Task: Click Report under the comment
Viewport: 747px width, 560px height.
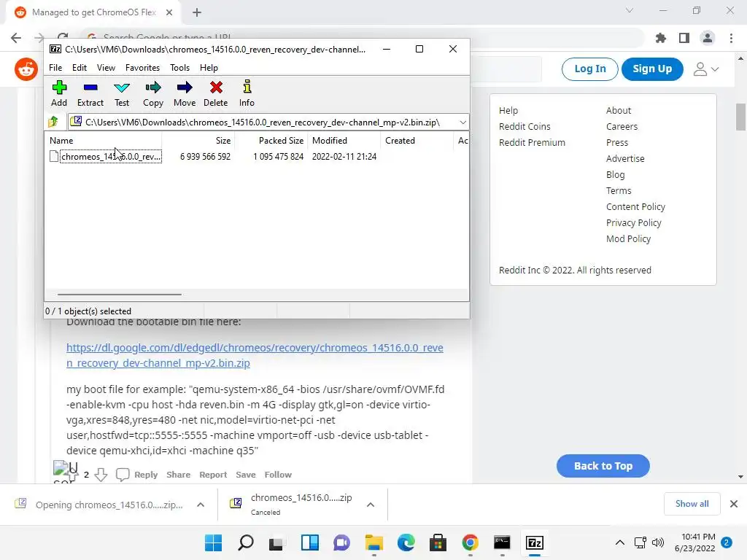Action: coord(213,475)
